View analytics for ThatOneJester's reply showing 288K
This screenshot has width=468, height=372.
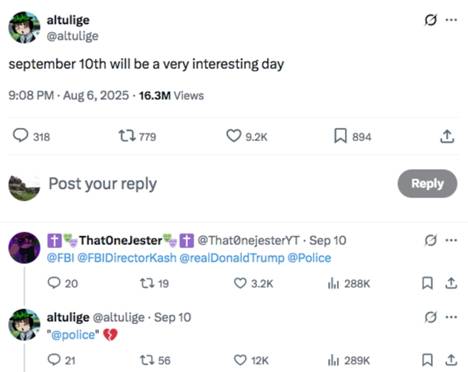[333, 284]
